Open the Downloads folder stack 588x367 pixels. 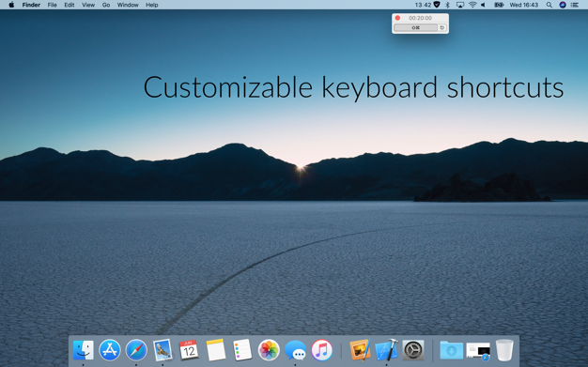click(451, 350)
